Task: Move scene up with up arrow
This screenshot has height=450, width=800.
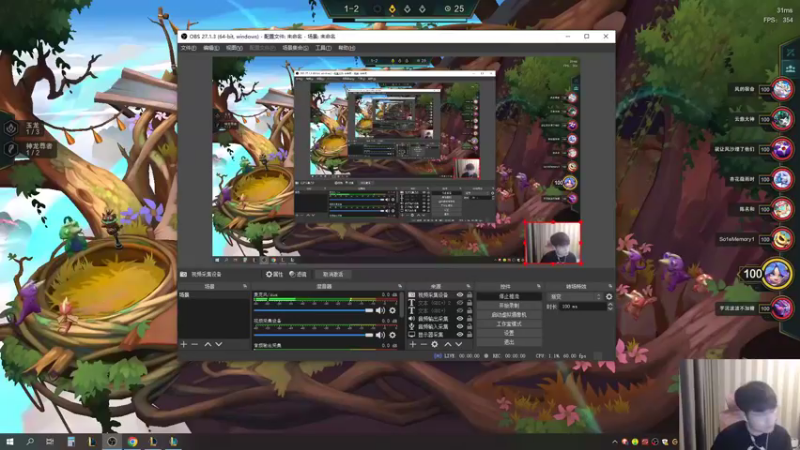Action: click(x=208, y=344)
